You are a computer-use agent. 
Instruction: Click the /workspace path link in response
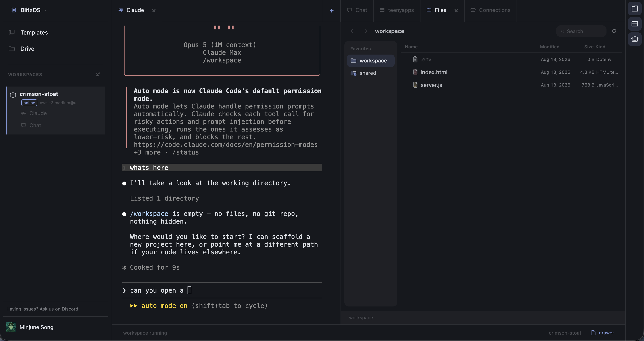coord(149,214)
